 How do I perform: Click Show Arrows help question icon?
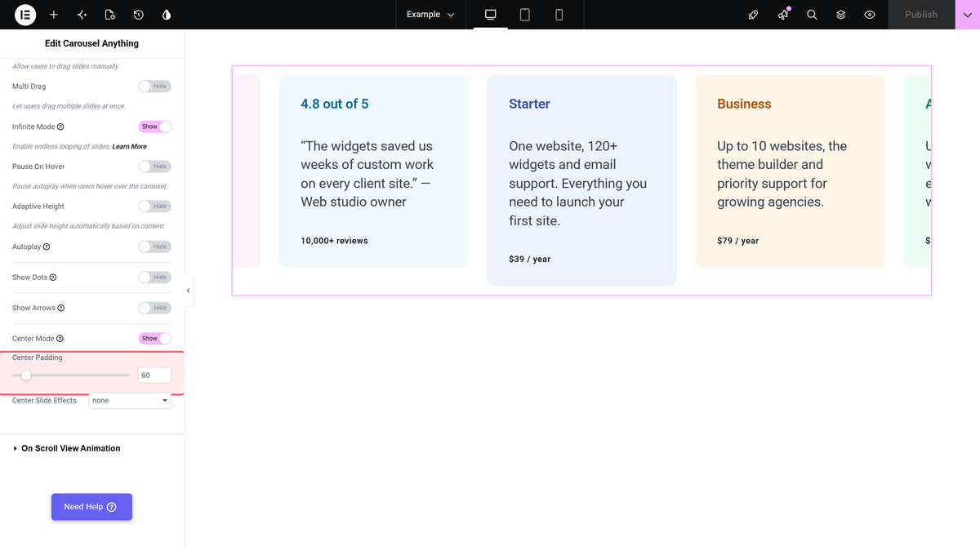61,309
